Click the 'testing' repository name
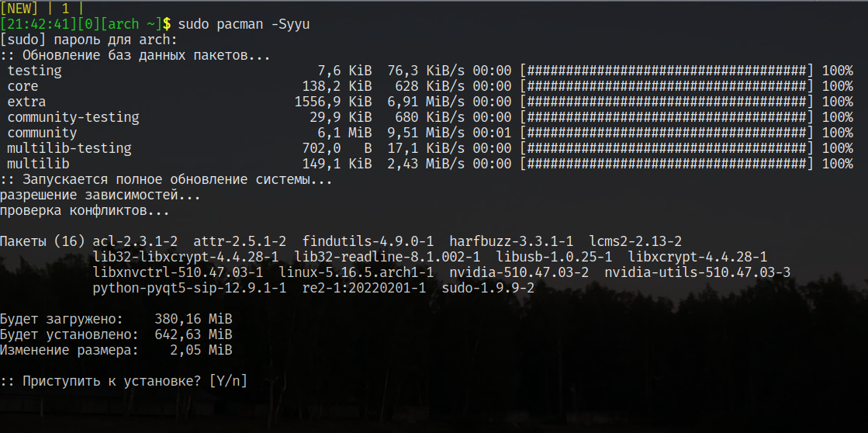Image resolution: width=868 pixels, height=433 pixels. coord(34,71)
